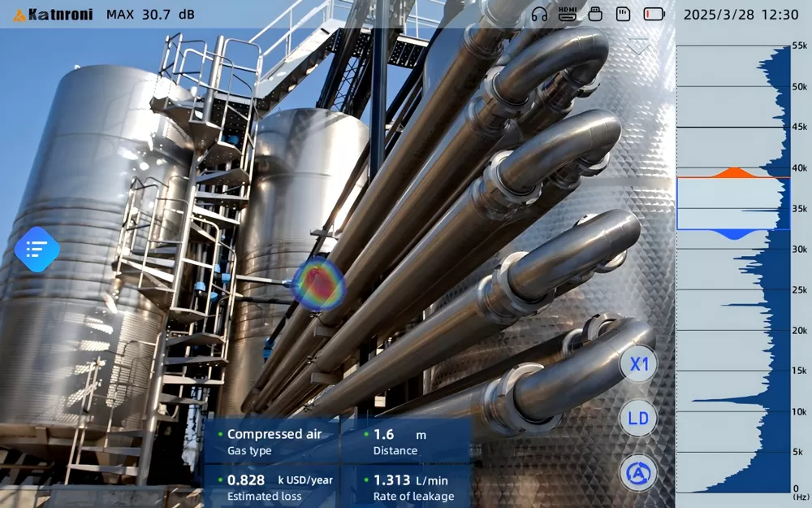This screenshot has width=812, height=508.
Task: Expand the pull-down chevron at top right
Action: pyautogui.click(x=639, y=46)
